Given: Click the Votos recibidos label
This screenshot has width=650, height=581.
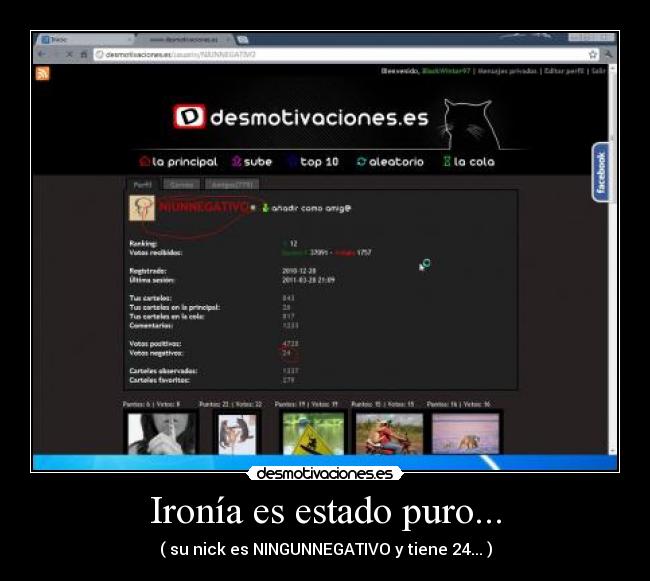Looking at the screenshot, I should click(155, 253).
